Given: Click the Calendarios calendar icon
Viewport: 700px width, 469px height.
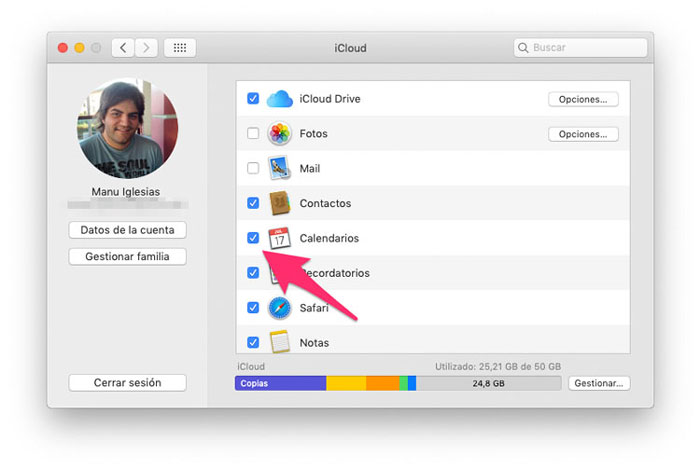Looking at the screenshot, I should (x=279, y=238).
